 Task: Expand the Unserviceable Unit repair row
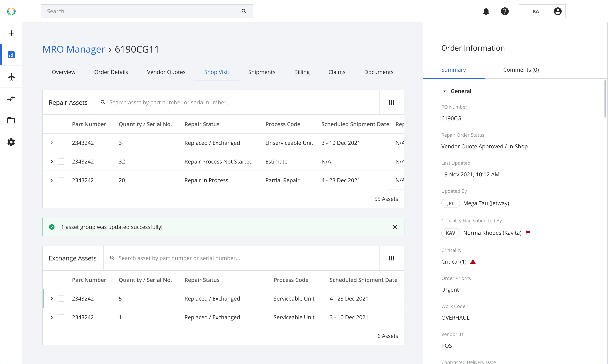click(52, 143)
